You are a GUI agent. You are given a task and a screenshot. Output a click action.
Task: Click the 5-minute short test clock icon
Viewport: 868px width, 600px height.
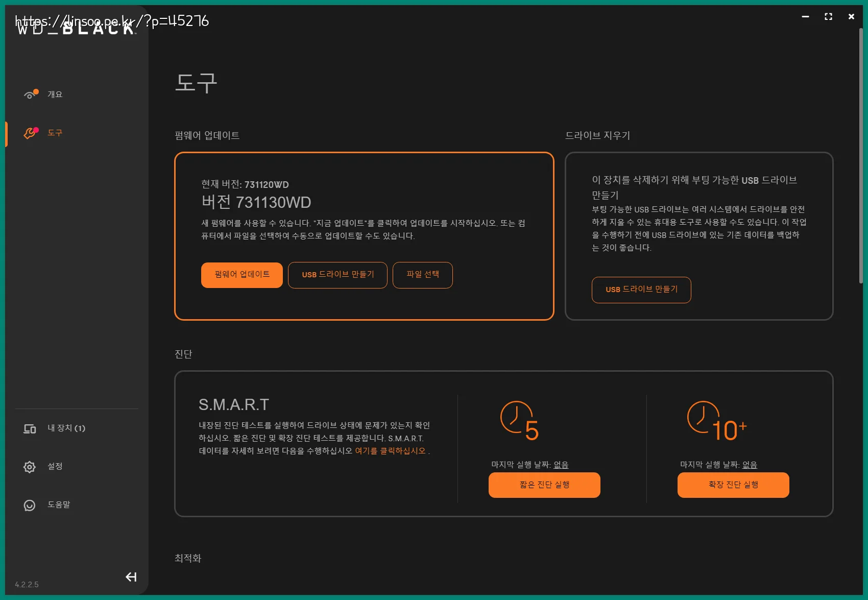pyautogui.click(x=519, y=421)
